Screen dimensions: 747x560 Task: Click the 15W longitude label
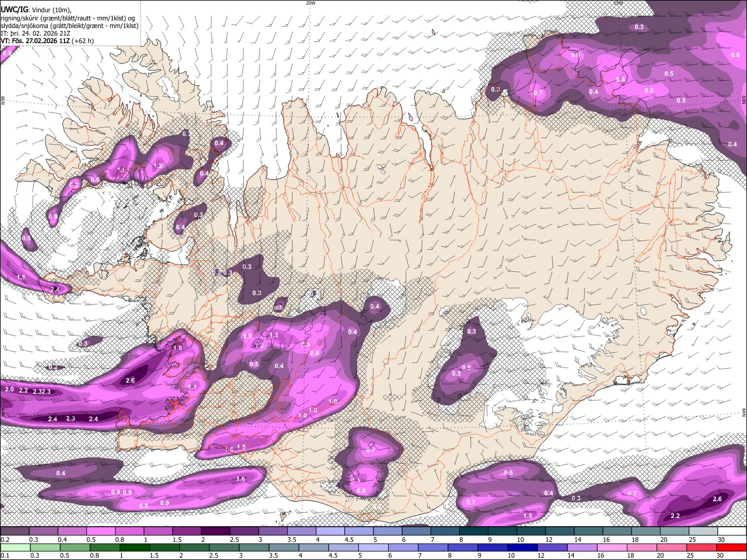pyautogui.click(x=618, y=3)
